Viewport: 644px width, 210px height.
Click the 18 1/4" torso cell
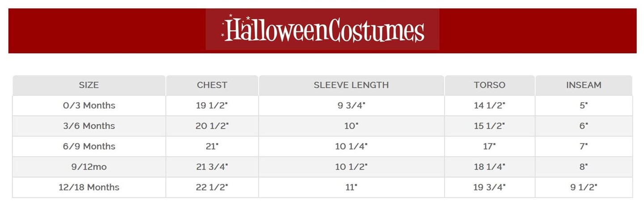click(x=489, y=167)
